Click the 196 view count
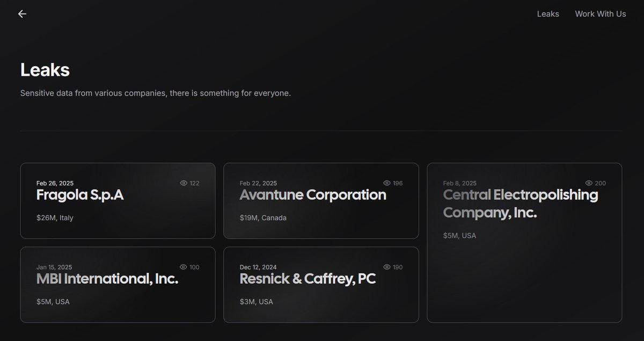The height and width of the screenshot is (341, 644). click(x=398, y=183)
